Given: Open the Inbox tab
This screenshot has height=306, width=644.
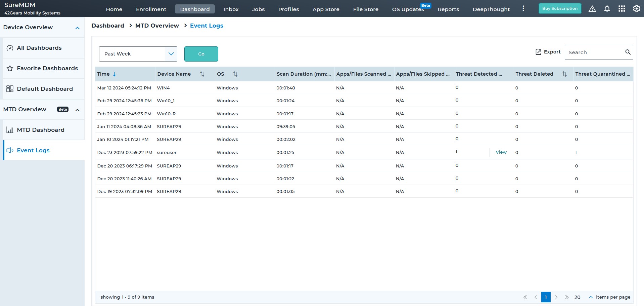Looking at the screenshot, I should (231, 9).
